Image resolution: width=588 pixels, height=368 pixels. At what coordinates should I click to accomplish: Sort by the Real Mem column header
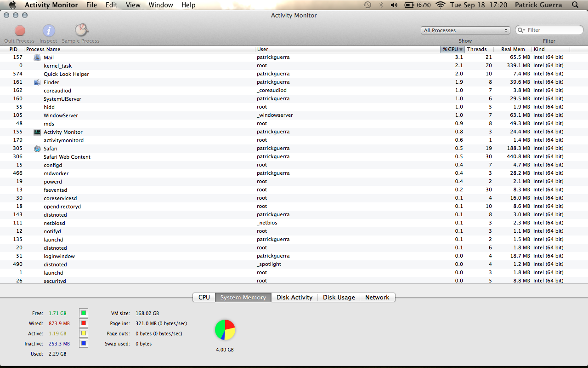[513, 49]
